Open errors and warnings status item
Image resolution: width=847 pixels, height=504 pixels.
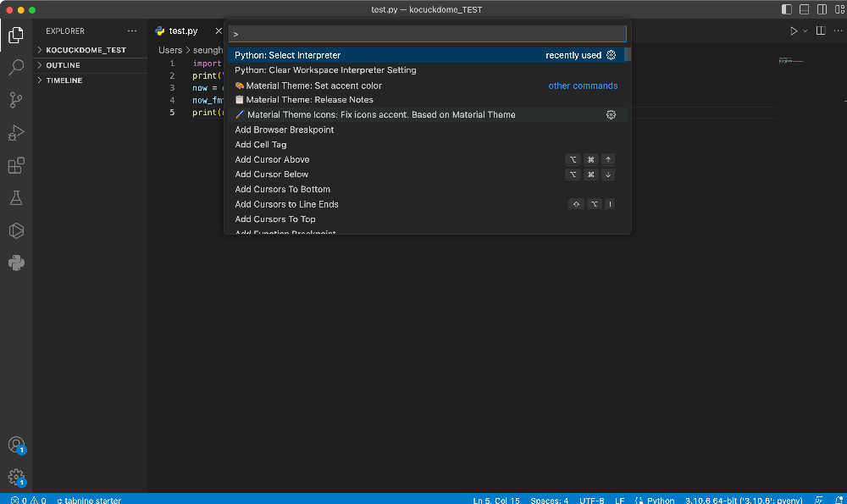click(28, 500)
